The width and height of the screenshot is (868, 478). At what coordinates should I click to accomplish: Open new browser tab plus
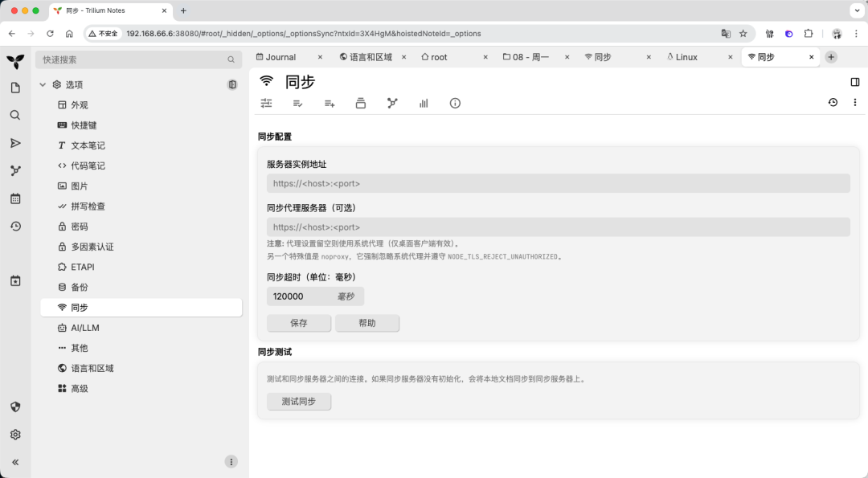[x=183, y=10]
